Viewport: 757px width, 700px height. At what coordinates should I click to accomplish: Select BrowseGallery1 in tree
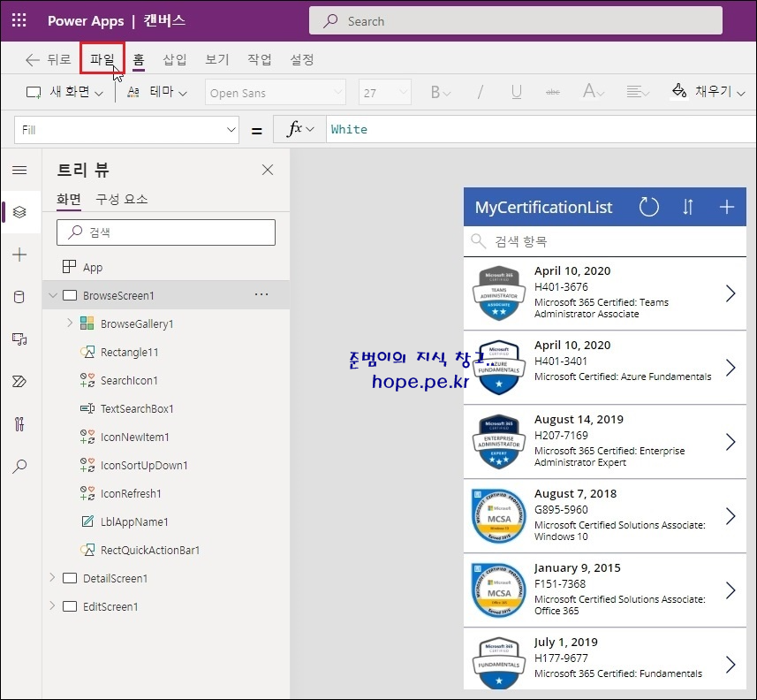137,323
